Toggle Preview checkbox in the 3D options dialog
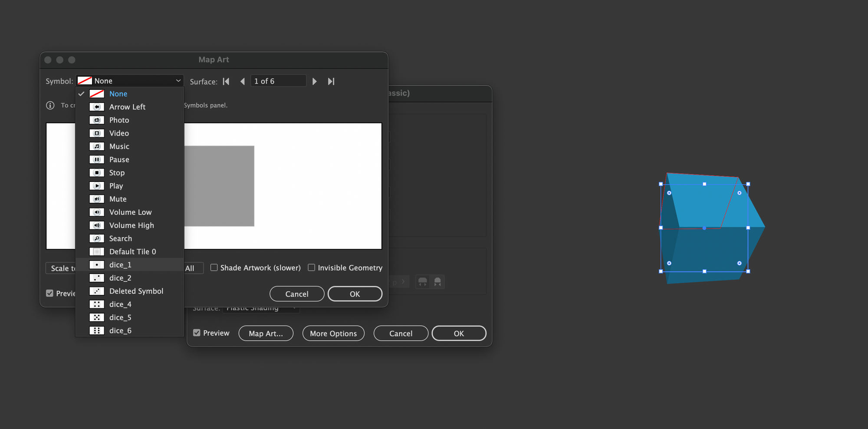This screenshot has width=868, height=429. coord(197,333)
